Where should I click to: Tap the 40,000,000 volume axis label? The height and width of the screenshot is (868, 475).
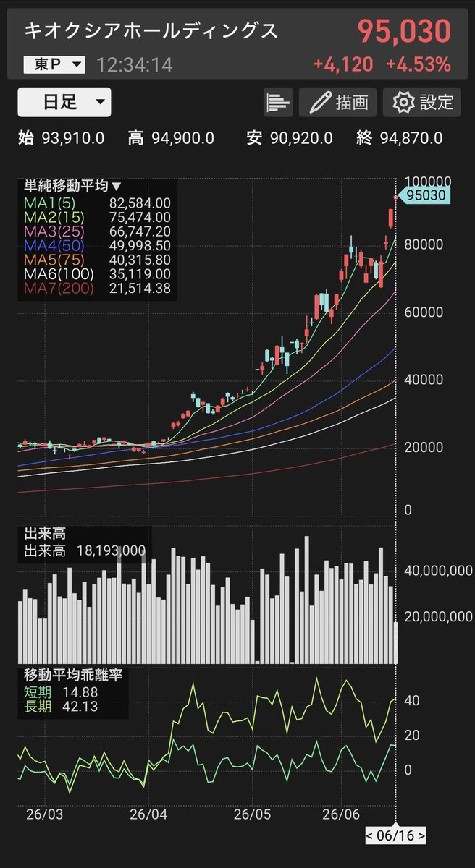pos(438,571)
